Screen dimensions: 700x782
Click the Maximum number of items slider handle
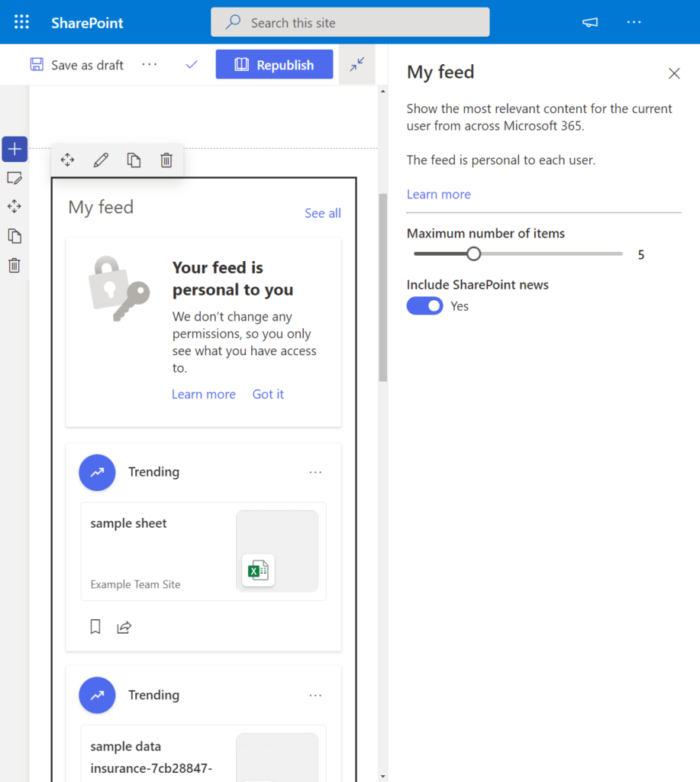tap(473, 254)
